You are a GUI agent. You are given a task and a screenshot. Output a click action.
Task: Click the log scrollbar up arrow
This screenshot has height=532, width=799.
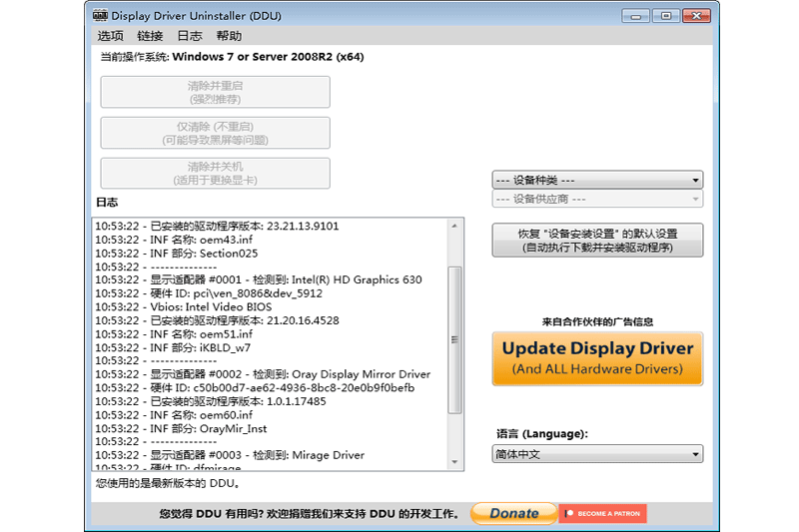[455, 227]
